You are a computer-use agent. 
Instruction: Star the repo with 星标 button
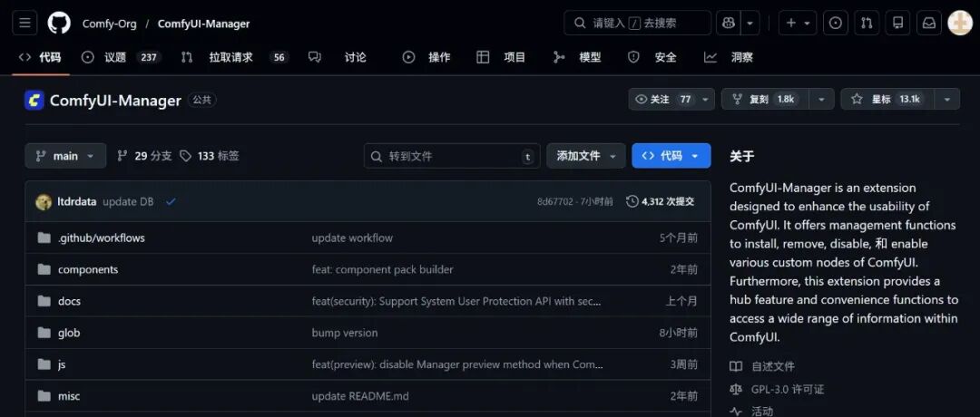click(887, 99)
